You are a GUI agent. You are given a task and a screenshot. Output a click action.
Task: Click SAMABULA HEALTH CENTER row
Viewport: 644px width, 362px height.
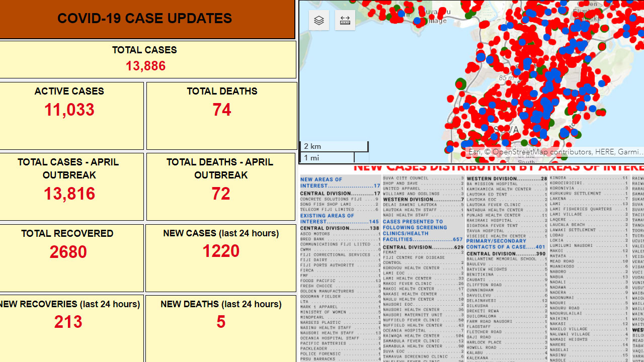423,346
